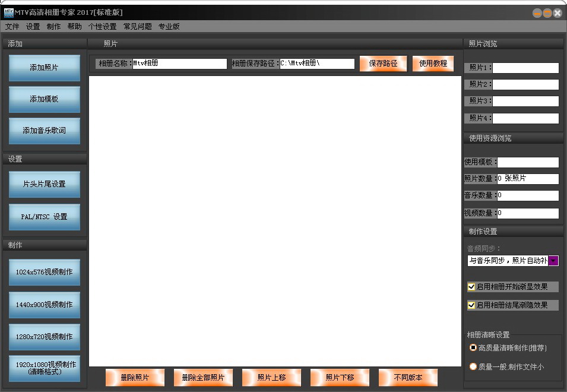Screen dimensions: 567x392
Task: Click the 视频数量 field
Action: click(528, 213)
